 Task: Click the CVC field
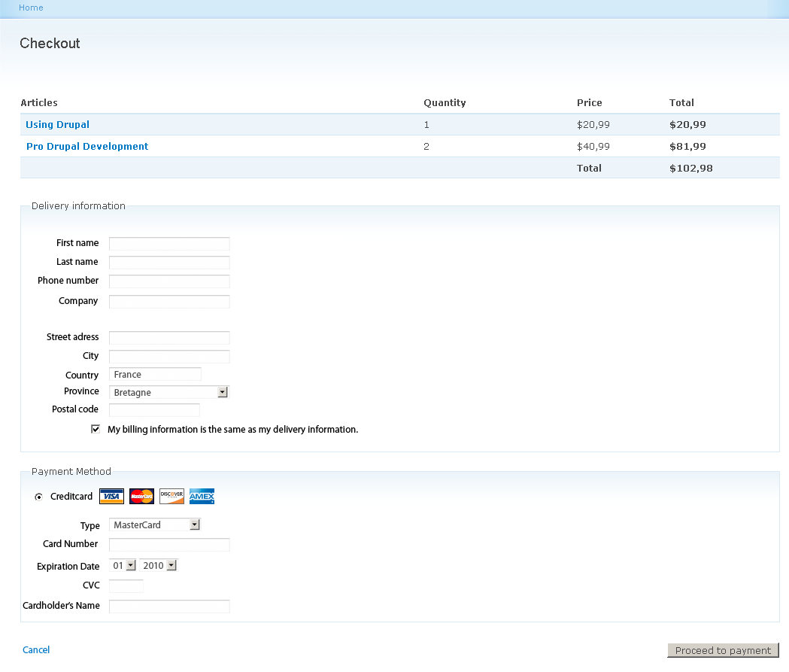pyautogui.click(x=126, y=585)
